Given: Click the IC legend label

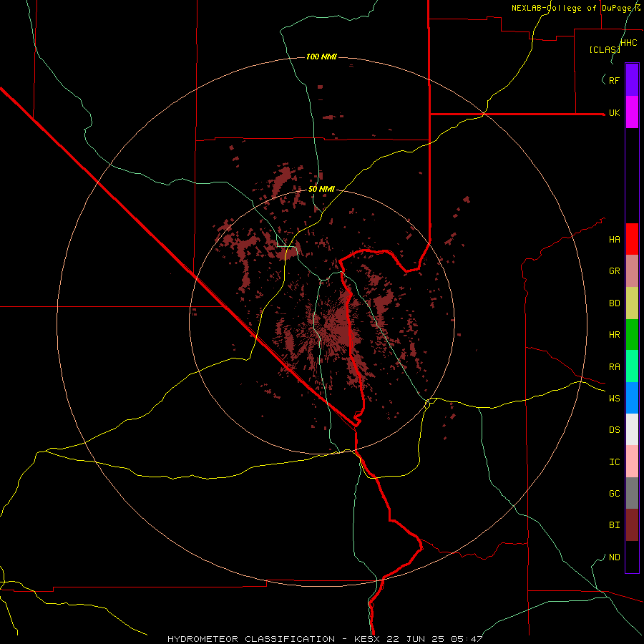Looking at the screenshot, I should tap(614, 462).
